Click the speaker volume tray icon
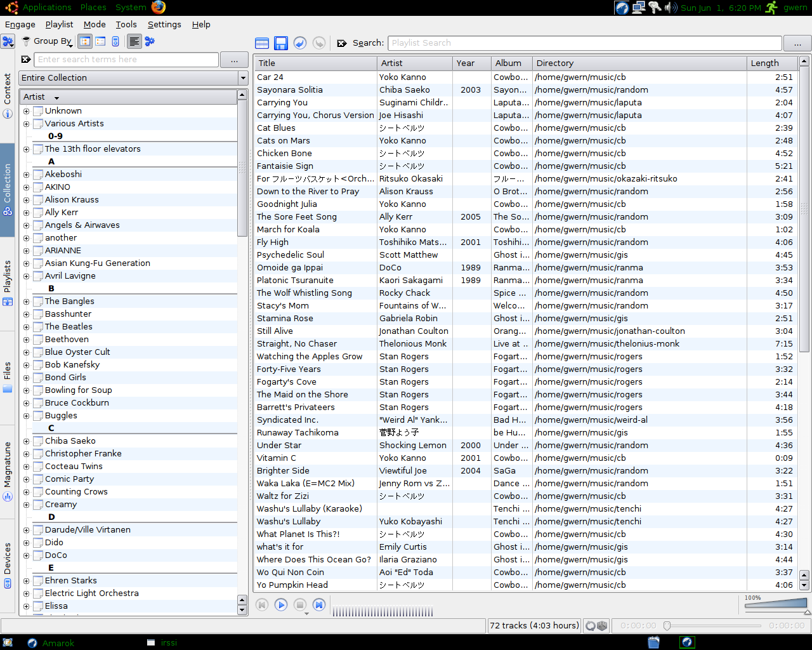The width and height of the screenshot is (812, 650). coord(671,8)
